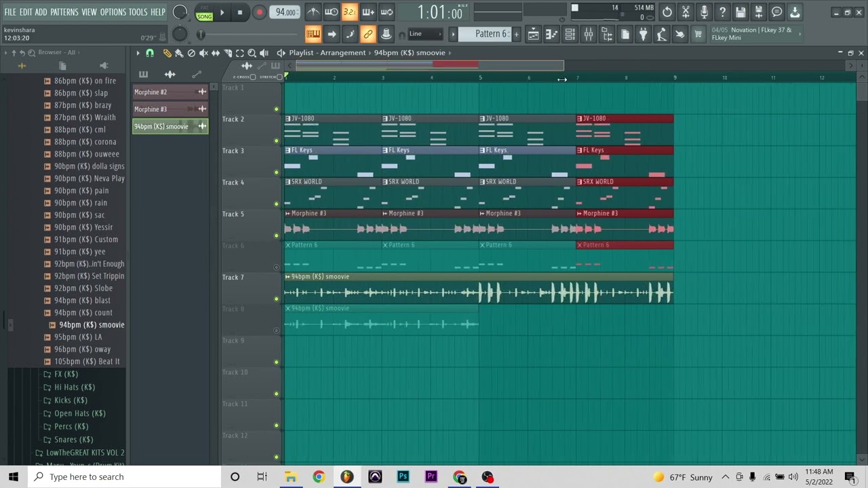Enable the Z-CROSS checkbox
Viewport: 868px width, 488px height.
pos(253,77)
